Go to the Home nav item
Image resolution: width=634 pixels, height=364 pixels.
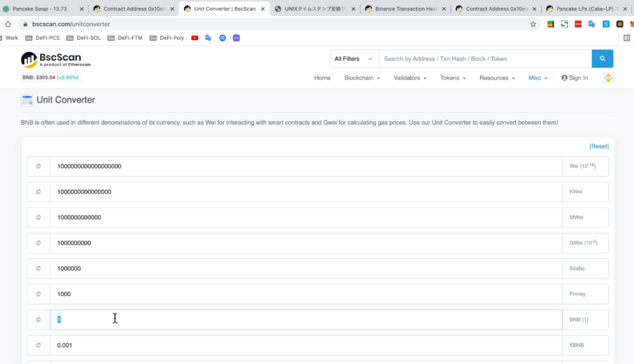(x=322, y=77)
